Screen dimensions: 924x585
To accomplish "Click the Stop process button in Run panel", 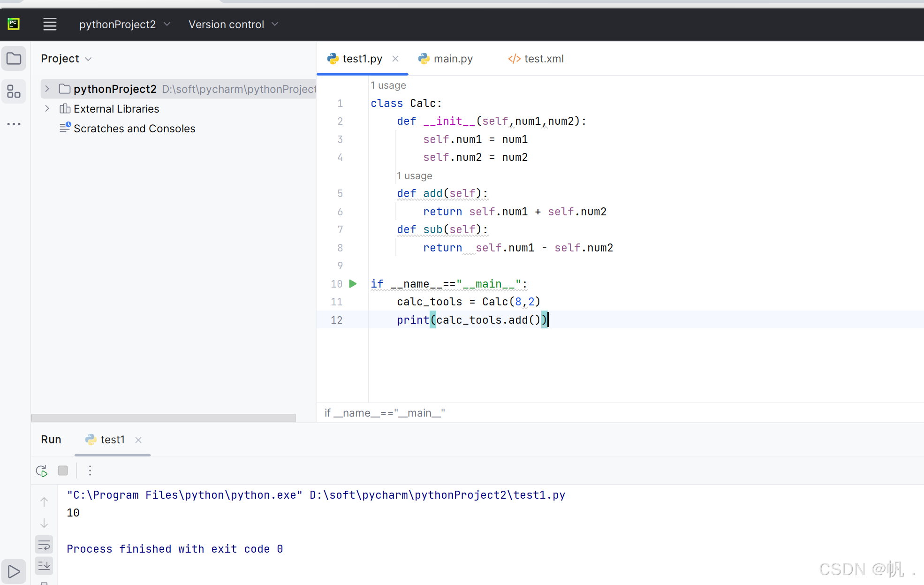I will pos(63,471).
